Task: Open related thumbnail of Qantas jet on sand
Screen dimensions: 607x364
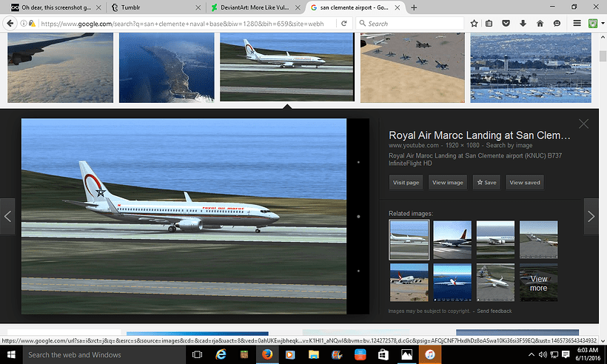Action: 409,283
